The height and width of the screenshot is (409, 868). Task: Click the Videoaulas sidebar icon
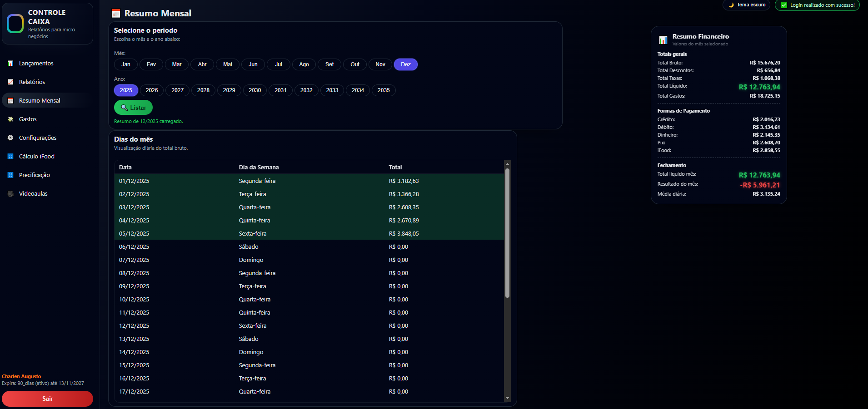point(10,194)
